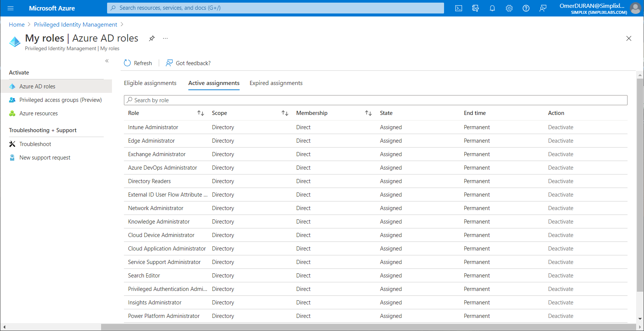Go to Privileged Identity Management breadcrumb
The height and width of the screenshot is (331, 644).
(x=76, y=25)
